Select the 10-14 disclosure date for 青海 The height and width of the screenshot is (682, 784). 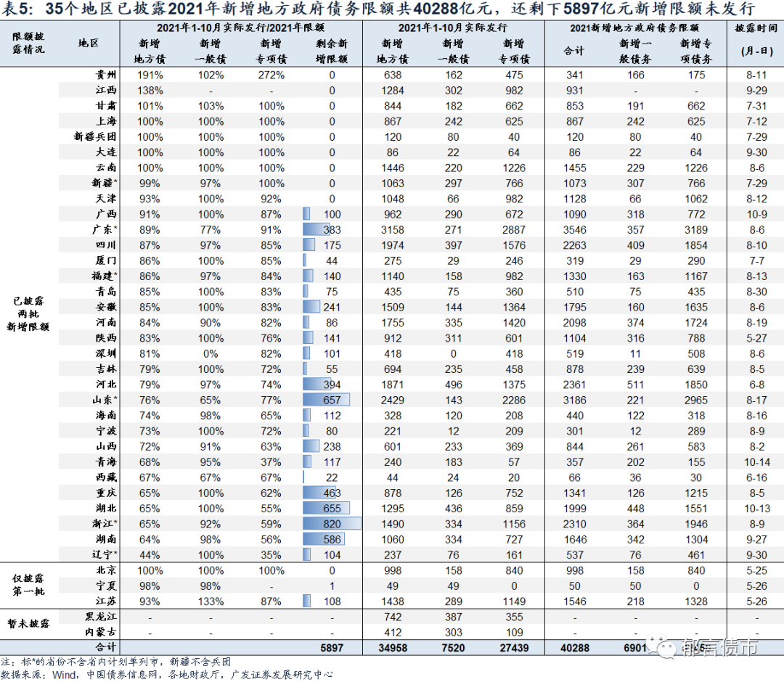click(756, 462)
